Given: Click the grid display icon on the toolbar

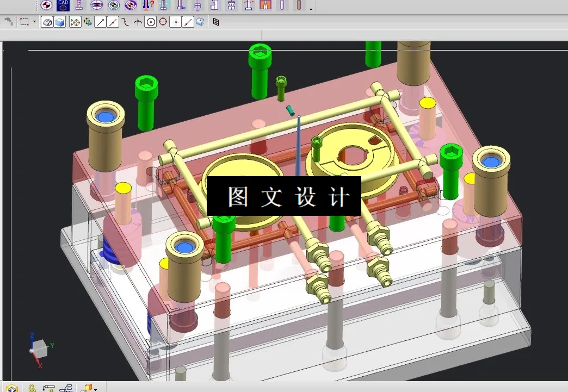Looking at the screenshot, I should pyautogui.click(x=216, y=22).
